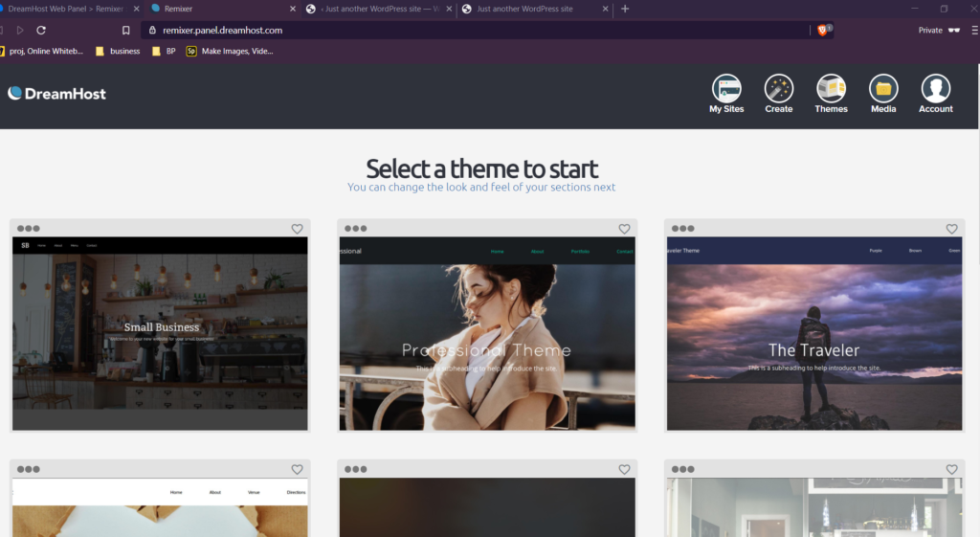Click the DreamHost logo
Viewport: 980px width, 537px height.
click(x=56, y=94)
